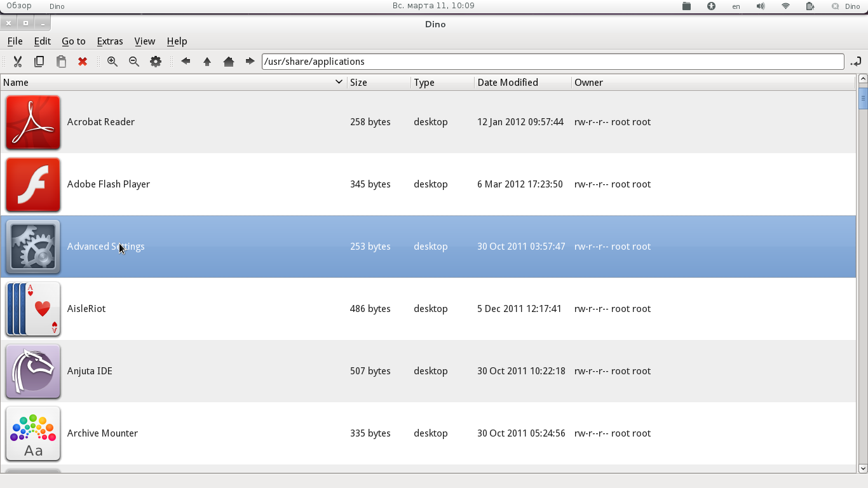Go back with the left arrow icon

186,62
